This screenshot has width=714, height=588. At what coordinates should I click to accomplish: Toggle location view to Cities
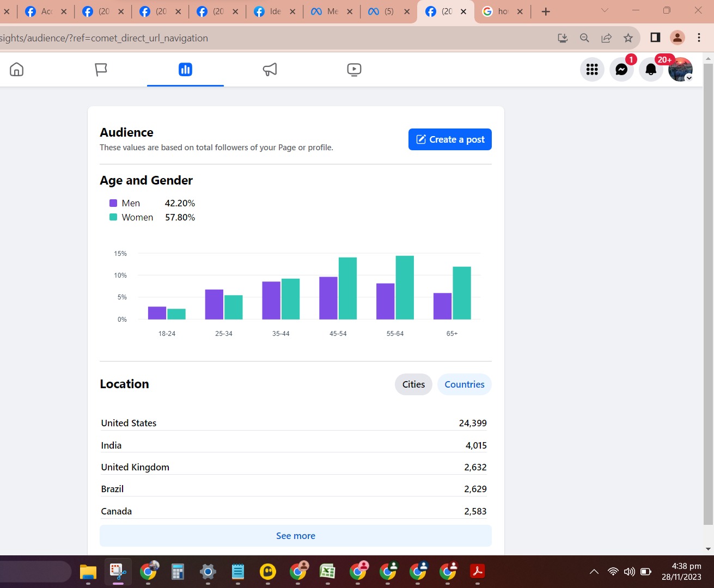[413, 384]
